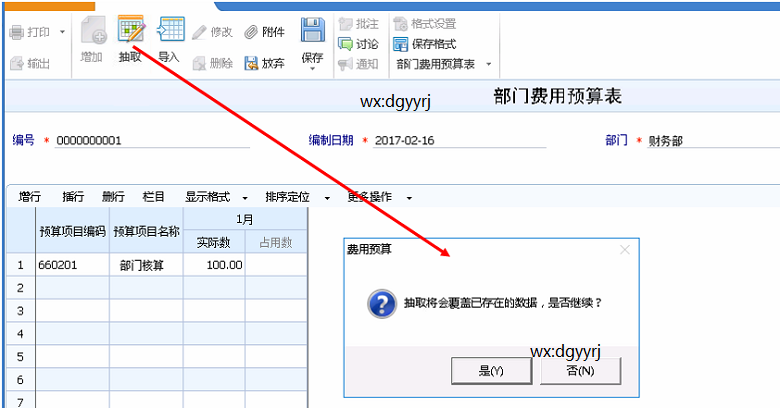Image resolution: width=780 pixels, height=408 pixels.
Task: Click the 编制日期 date field
Action: point(460,140)
